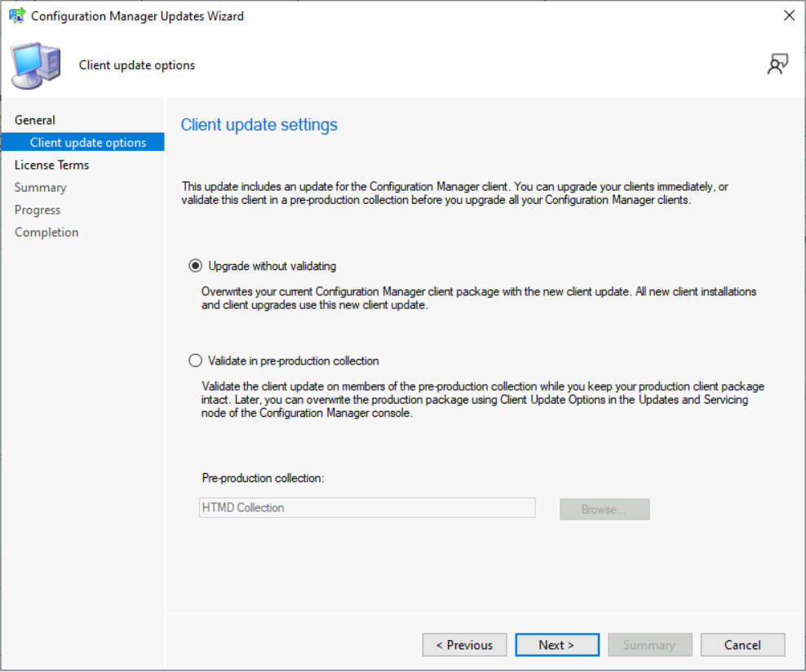Screen dimensions: 806x672
Task: Click the HTMD Collection input field
Action: tap(367, 507)
